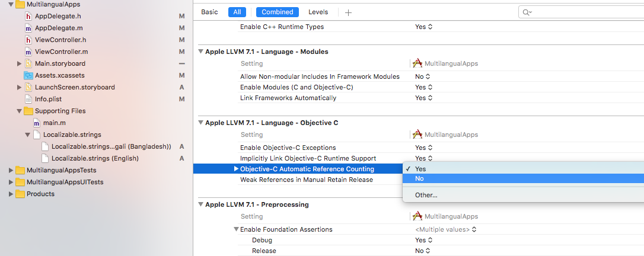Select Weak References in Manual Retain Release

click(x=307, y=180)
